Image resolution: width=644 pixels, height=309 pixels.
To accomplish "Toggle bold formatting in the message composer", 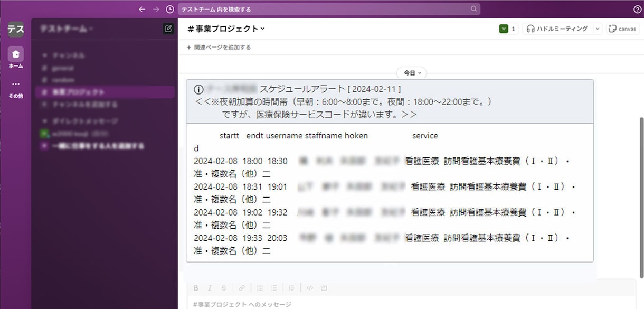I will (196, 288).
